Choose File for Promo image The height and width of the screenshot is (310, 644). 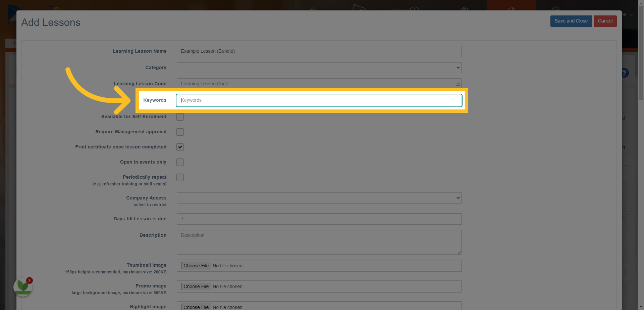point(196,286)
